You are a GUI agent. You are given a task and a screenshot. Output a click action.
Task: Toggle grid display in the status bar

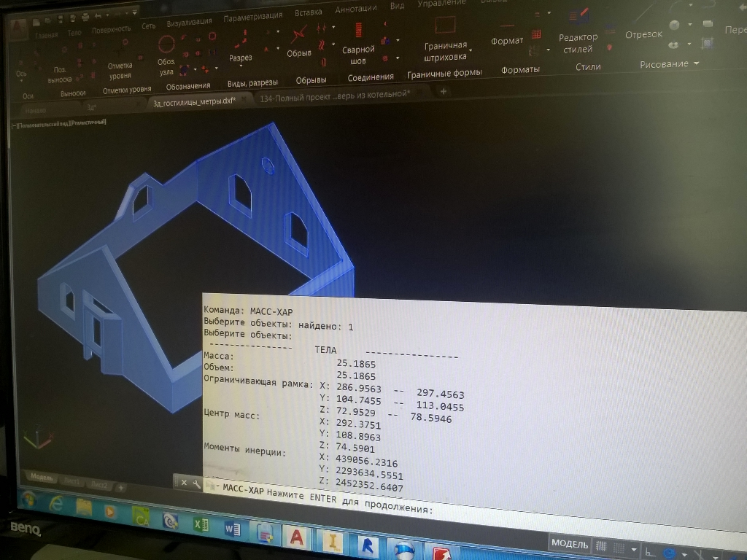[602, 545]
